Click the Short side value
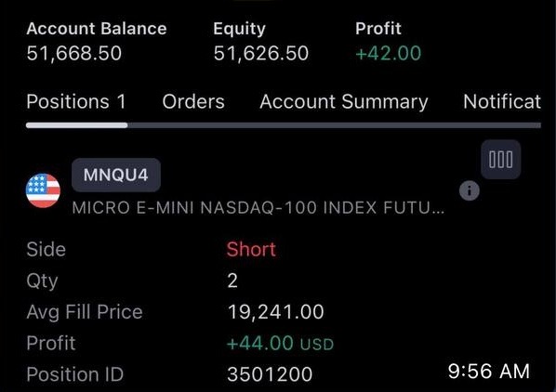 [x=251, y=249]
